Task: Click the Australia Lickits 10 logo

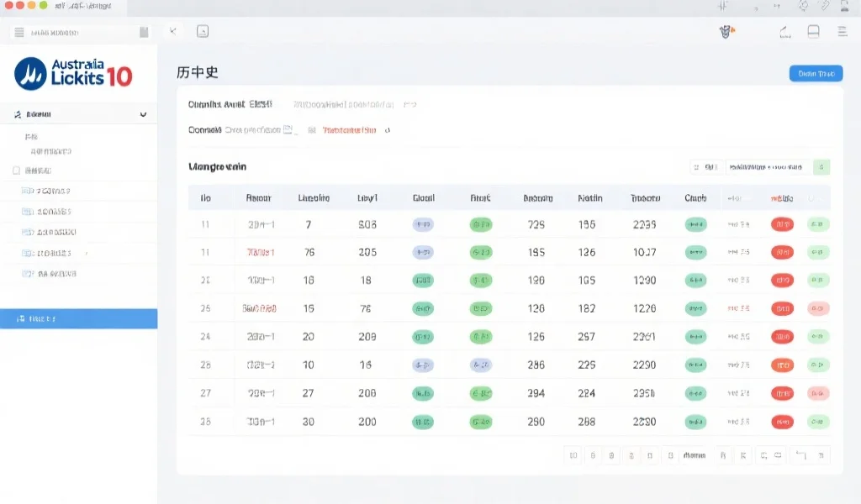Action: (73, 73)
